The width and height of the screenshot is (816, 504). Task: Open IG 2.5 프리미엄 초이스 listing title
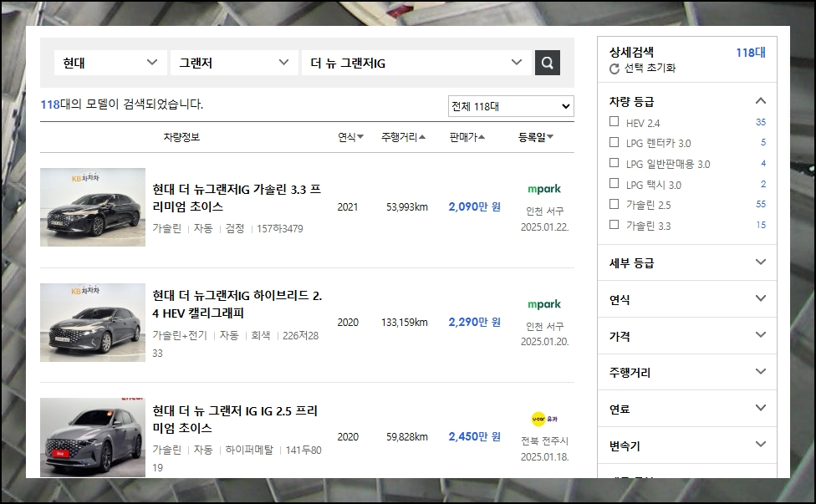coord(235,420)
